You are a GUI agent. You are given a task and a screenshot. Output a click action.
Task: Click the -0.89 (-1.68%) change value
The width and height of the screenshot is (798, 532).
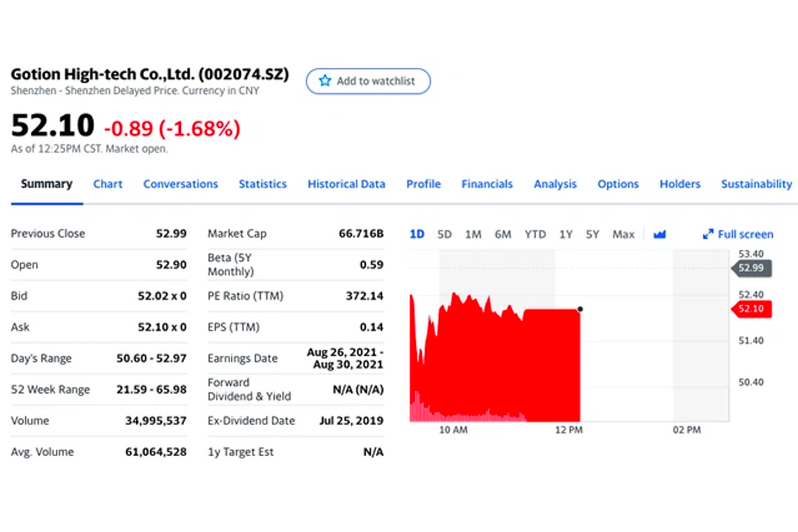[172, 128]
